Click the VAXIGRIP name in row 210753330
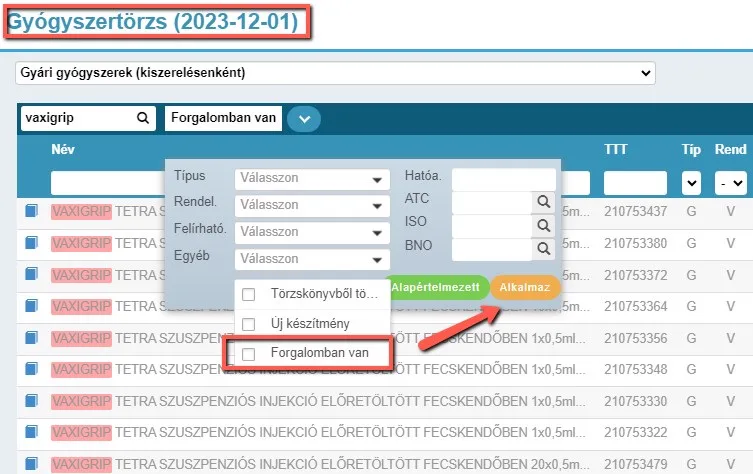Image resolution: width=753 pixels, height=474 pixels. (x=82, y=401)
